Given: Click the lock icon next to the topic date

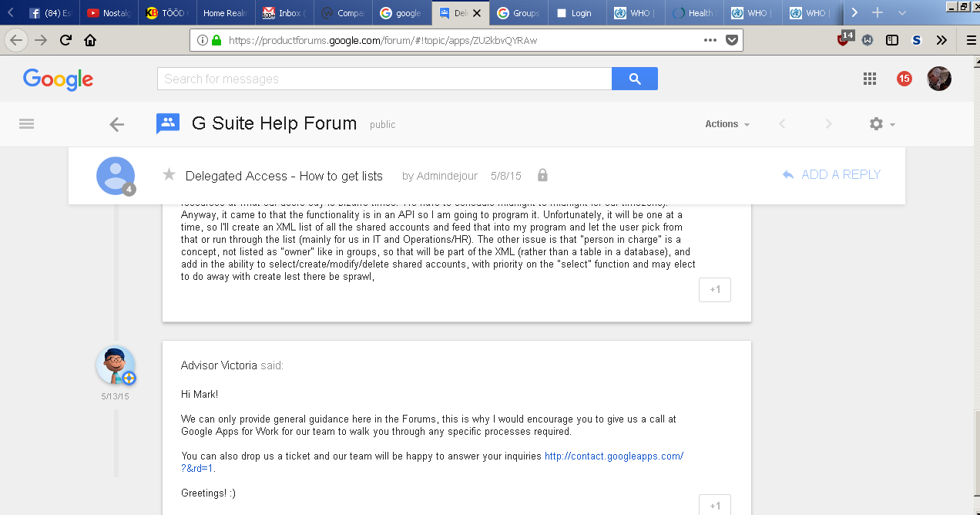Looking at the screenshot, I should (542, 176).
